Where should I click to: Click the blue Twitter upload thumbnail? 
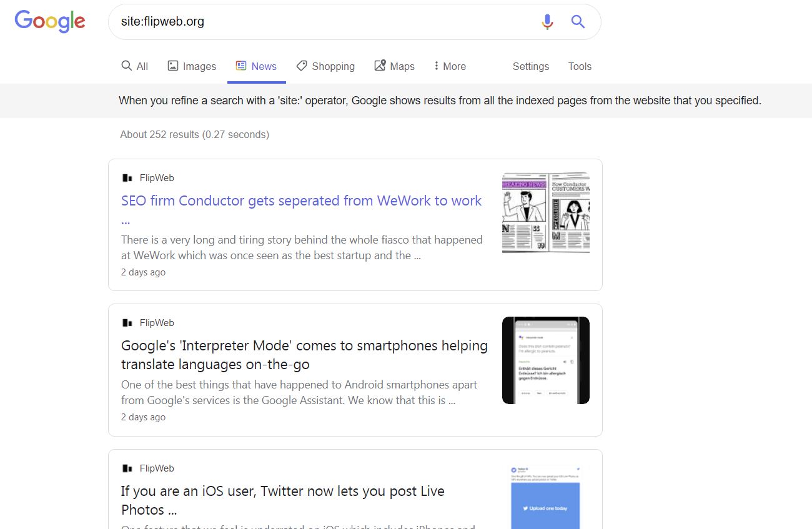coord(546,496)
